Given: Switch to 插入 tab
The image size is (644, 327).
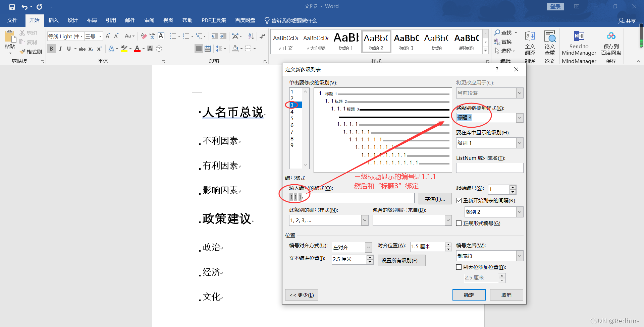Looking at the screenshot, I should click(x=53, y=20).
